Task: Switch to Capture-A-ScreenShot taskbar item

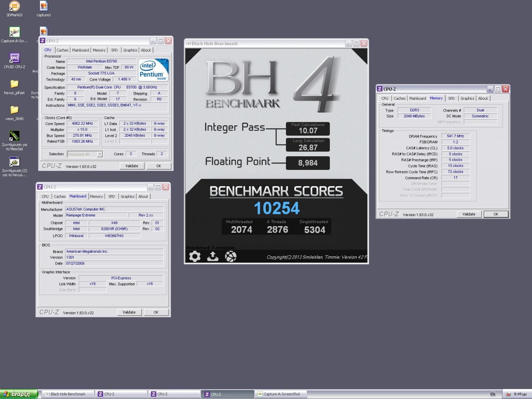Action: point(281,394)
